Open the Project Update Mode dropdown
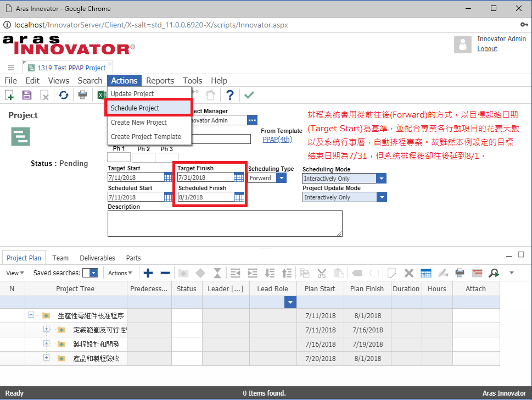Image resolution: width=532 pixels, height=400 pixels. [382, 197]
